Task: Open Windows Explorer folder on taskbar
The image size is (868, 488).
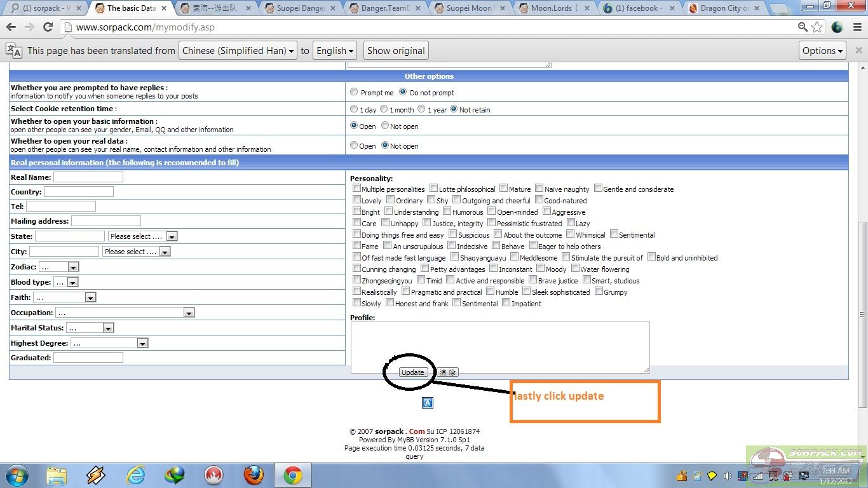Action: [x=57, y=475]
